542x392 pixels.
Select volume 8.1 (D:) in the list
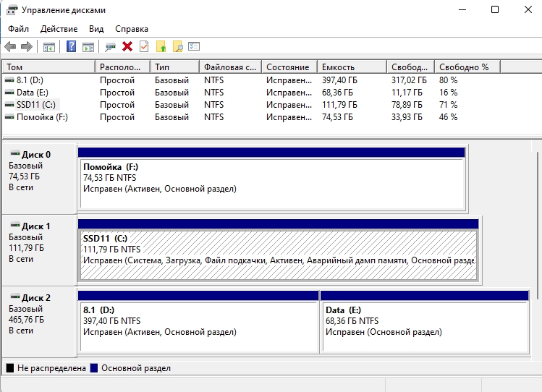(30, 80)
